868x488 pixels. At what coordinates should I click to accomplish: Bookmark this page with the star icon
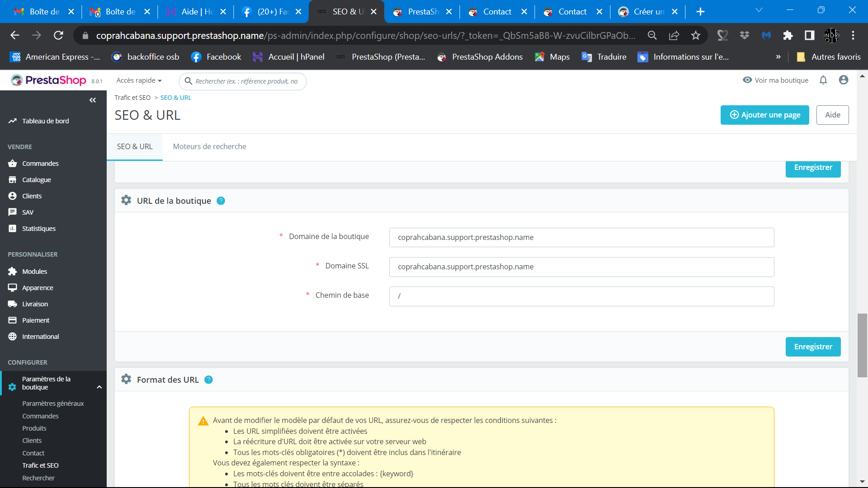point(695,35)
